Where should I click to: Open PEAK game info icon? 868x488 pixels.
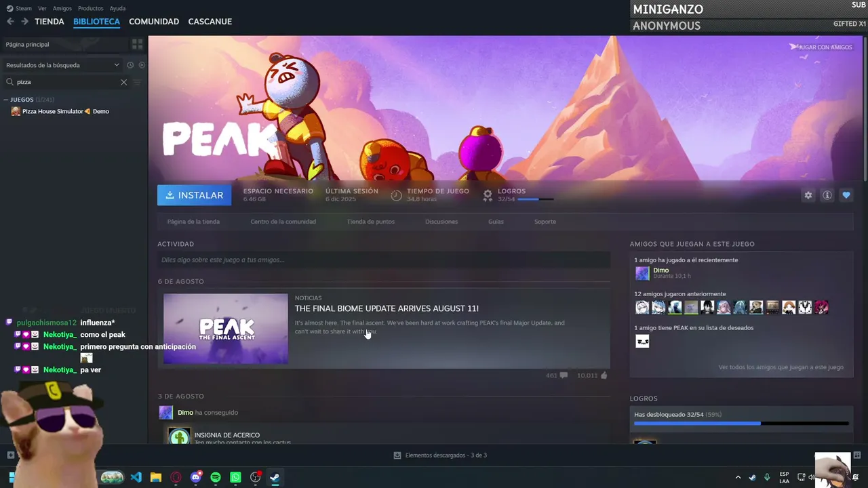[827, 195]
